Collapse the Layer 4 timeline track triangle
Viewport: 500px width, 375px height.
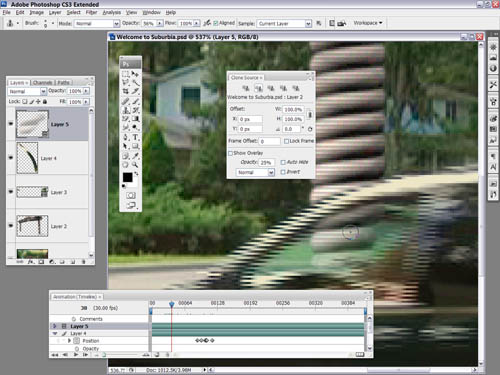[x=55, y=333]
